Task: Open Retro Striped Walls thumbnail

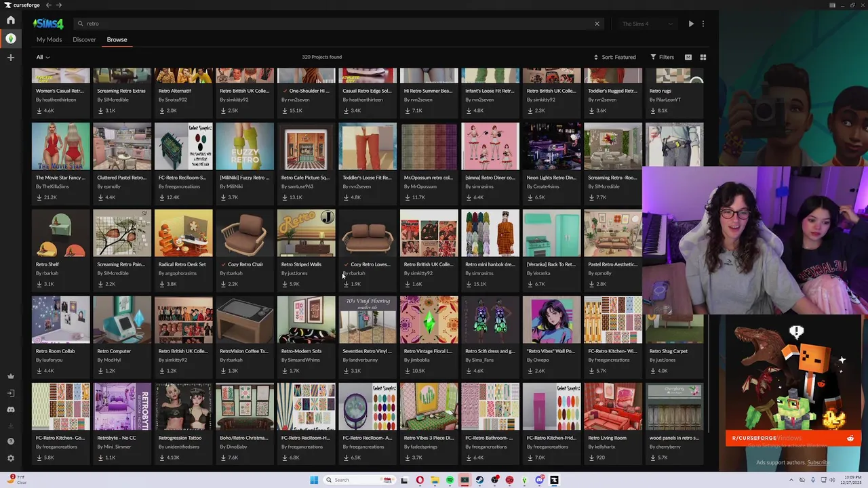Action: [x=306, y=232]
